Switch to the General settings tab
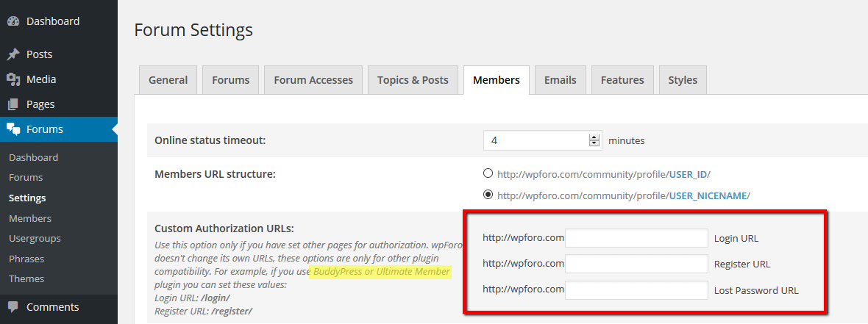The image size is (868, 324). 168,80
